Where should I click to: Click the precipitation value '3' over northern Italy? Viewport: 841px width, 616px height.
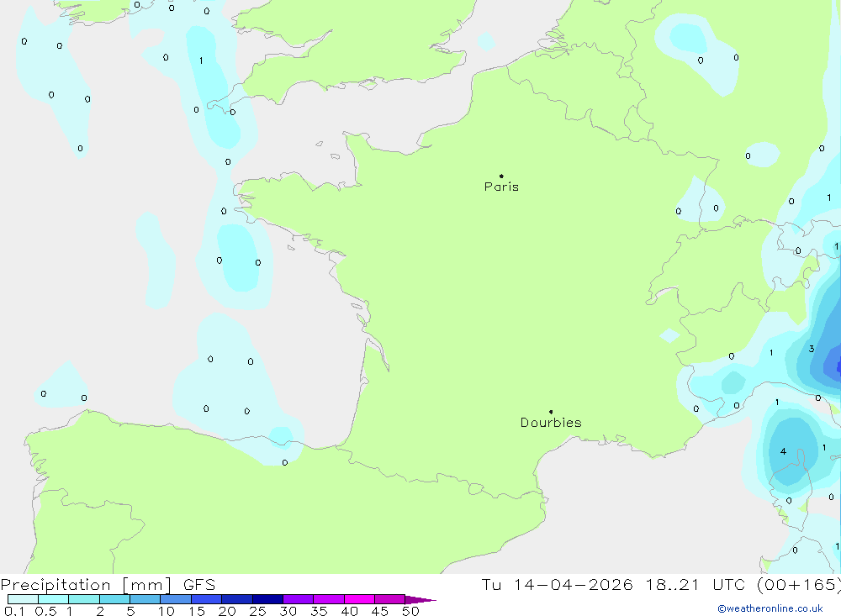pos(812,349)
